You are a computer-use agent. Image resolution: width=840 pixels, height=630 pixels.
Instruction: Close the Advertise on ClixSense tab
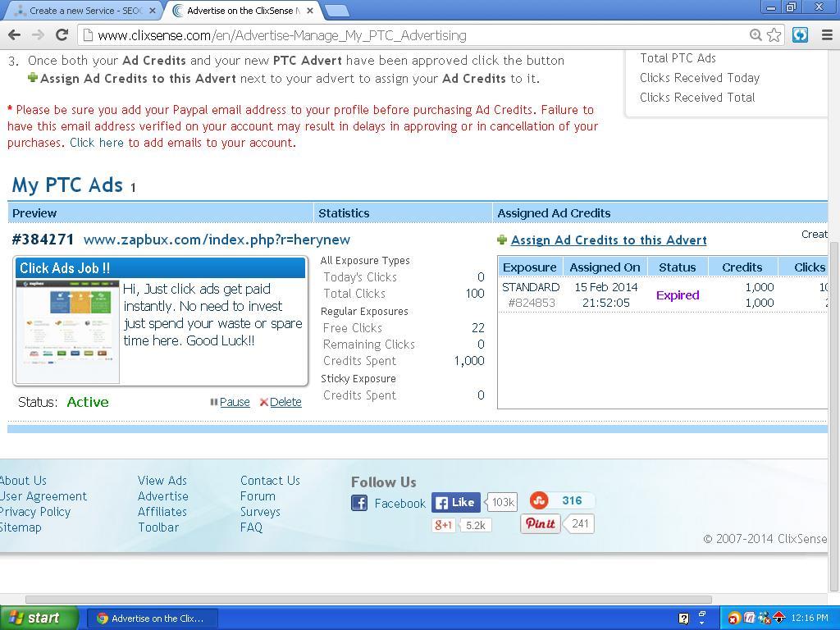(x=310, y=11)
